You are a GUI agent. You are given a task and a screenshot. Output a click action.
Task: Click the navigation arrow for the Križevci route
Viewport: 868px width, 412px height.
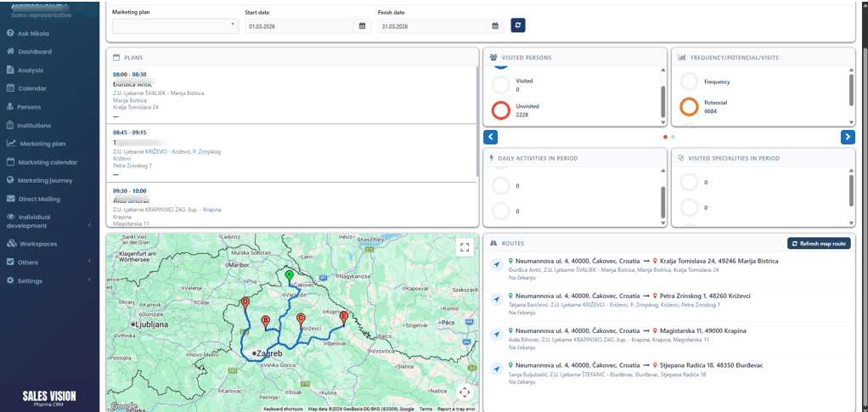[x=496, y=300]
